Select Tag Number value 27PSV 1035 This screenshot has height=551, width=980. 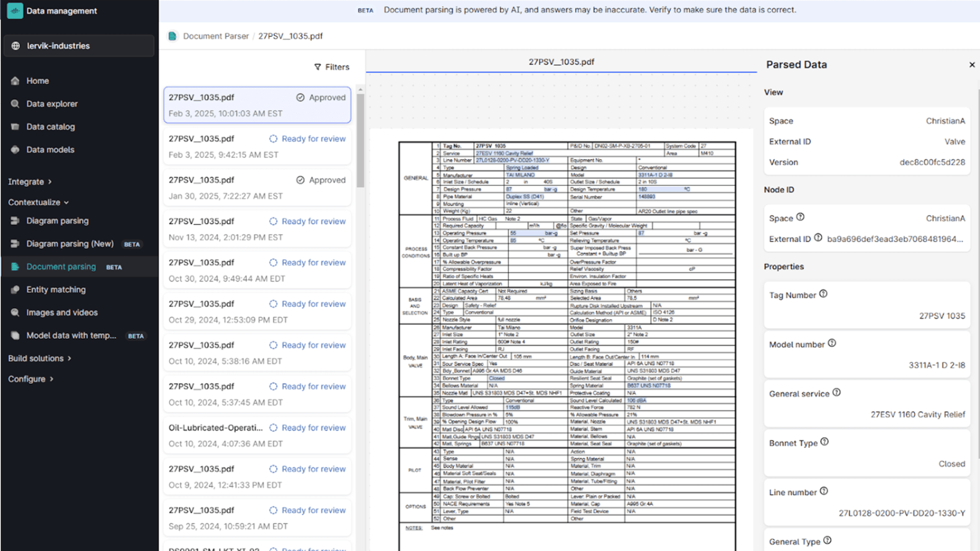[x=942, y=316]
